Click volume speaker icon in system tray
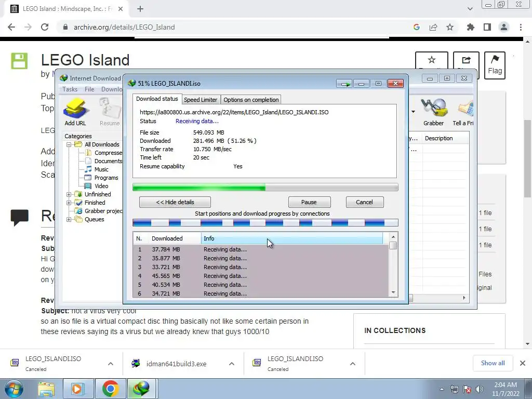The height and width of the screenshot is (399, 532). 480,389
